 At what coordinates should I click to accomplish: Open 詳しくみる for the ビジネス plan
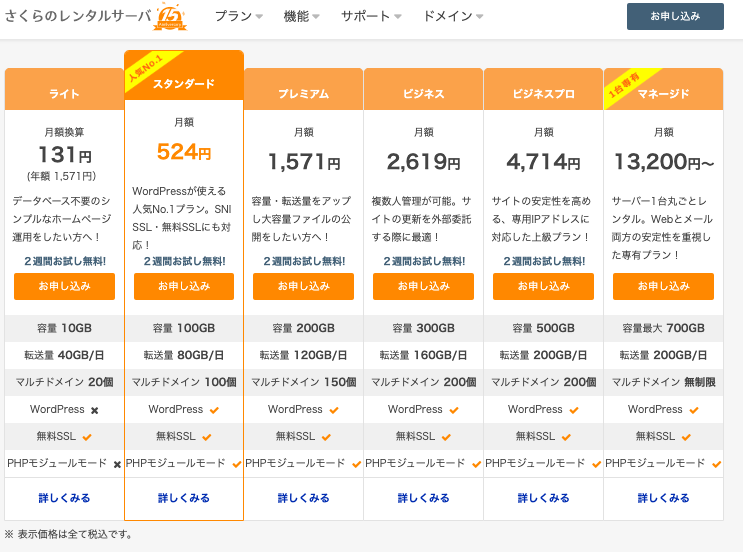click(x=424, y=498)
